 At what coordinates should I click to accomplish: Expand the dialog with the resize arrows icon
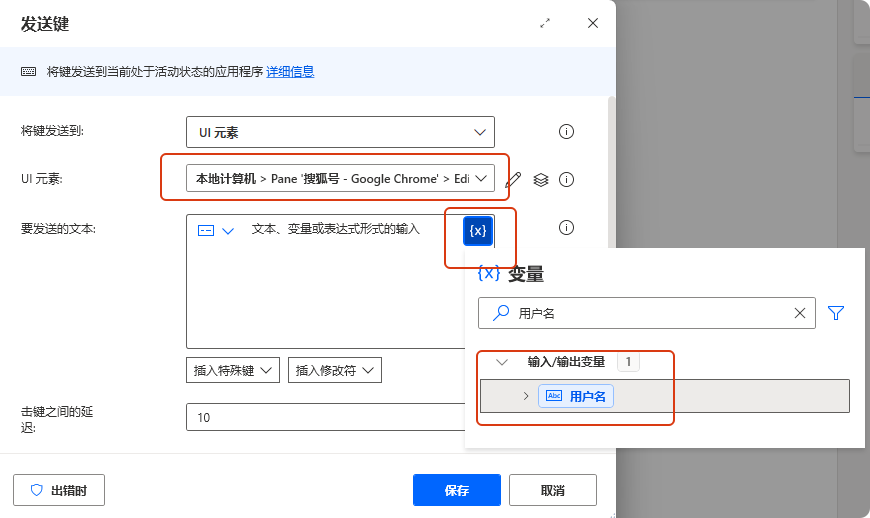[545, 23]
